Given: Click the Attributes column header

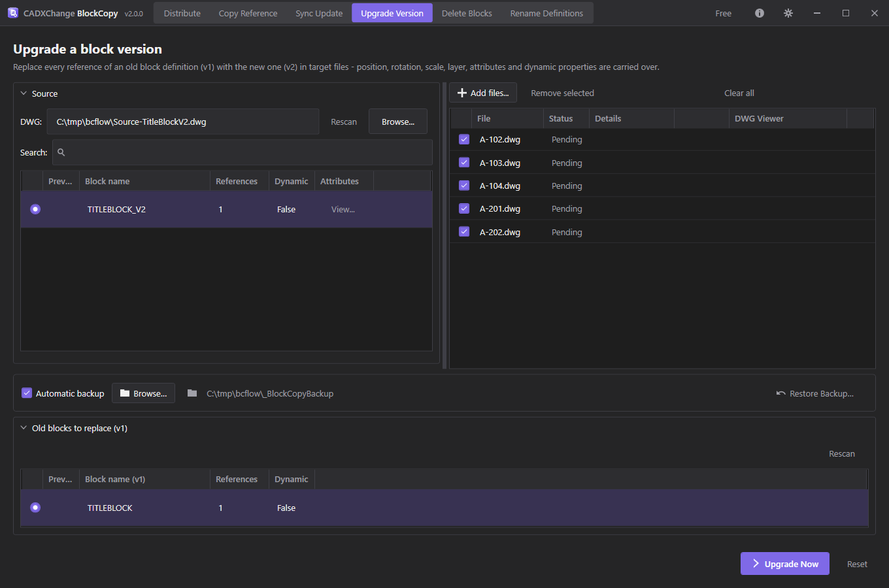Looking at the screenshot, I should [x=344, y=181].
